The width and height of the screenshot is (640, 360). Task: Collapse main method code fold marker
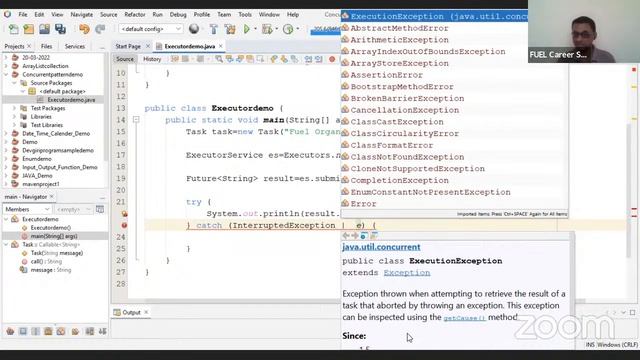click(136, 120)
